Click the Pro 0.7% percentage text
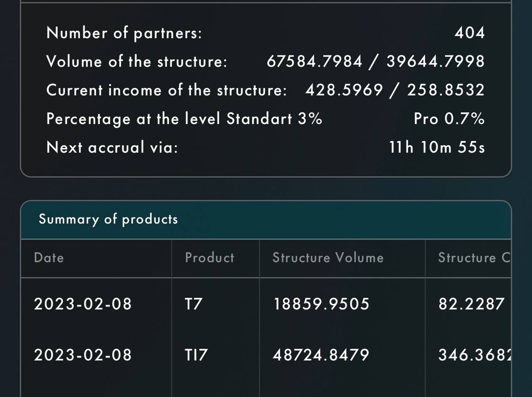This screenshot has height=397, width=532. [x=449, y=119]
